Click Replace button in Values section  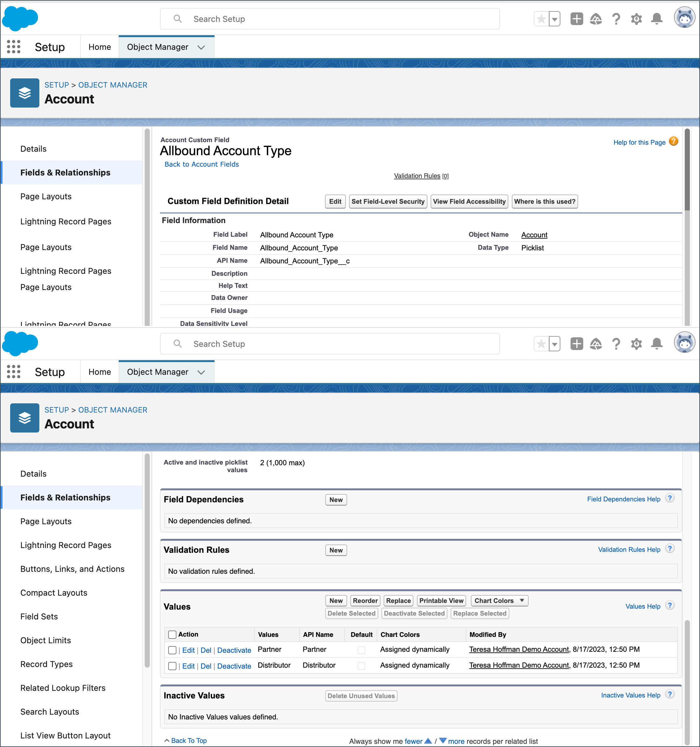point(398,600)
